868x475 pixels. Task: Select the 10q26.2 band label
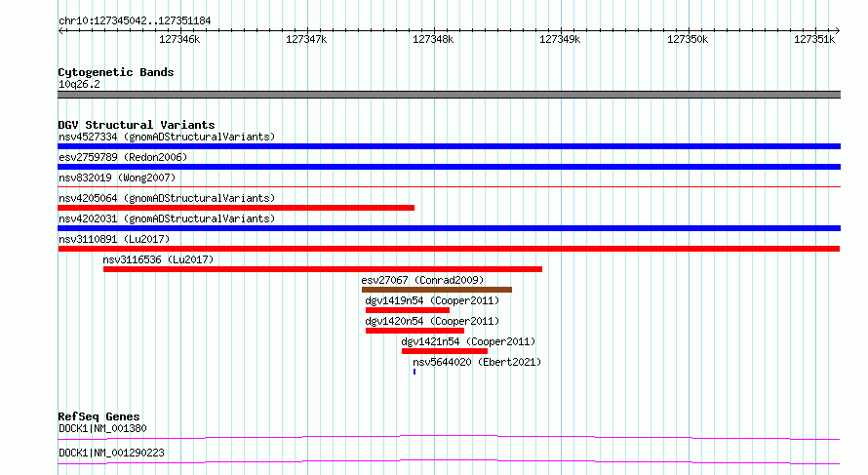pos(79,84)
